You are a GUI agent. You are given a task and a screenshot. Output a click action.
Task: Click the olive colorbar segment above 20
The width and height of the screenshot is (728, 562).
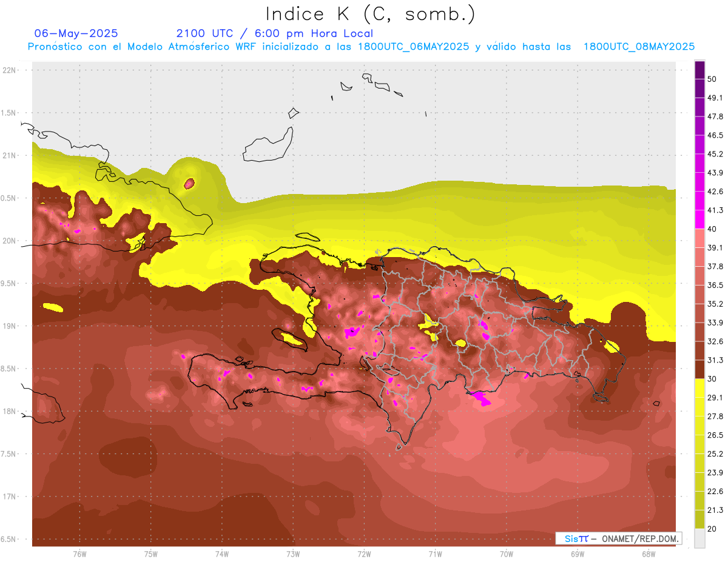(699, 519)
